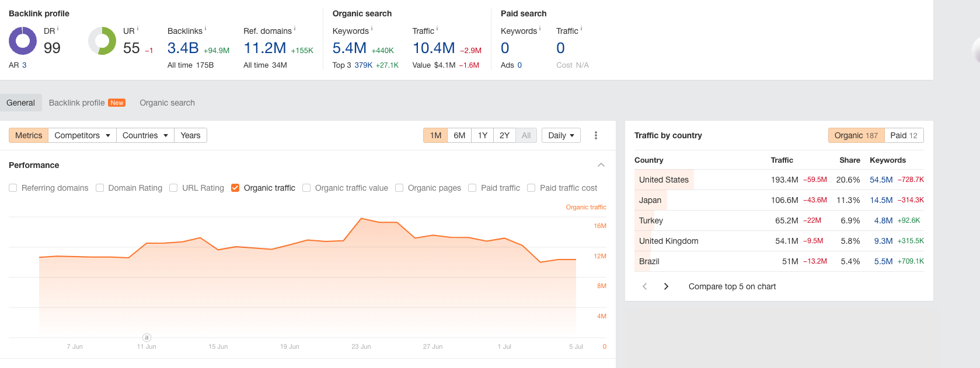Click Compare top 5 on chart

[732, 286]
